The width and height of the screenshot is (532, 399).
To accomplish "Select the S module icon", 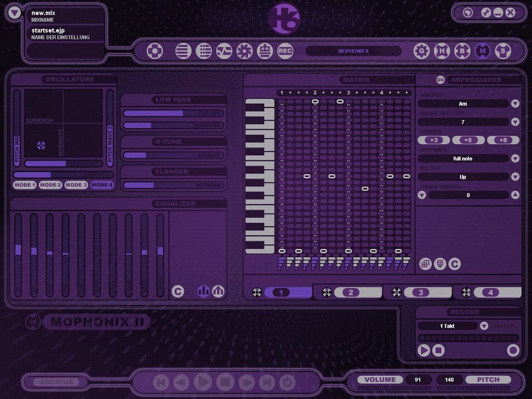I will 502,51.
